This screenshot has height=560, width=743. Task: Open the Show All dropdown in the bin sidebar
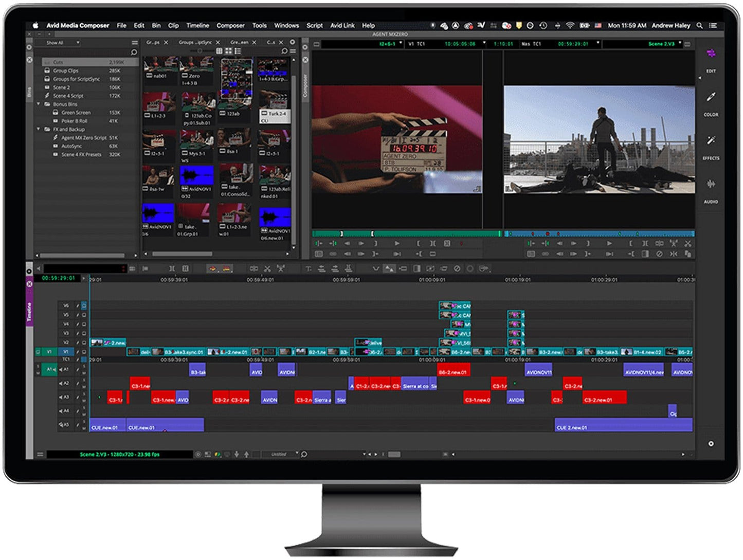58,43
